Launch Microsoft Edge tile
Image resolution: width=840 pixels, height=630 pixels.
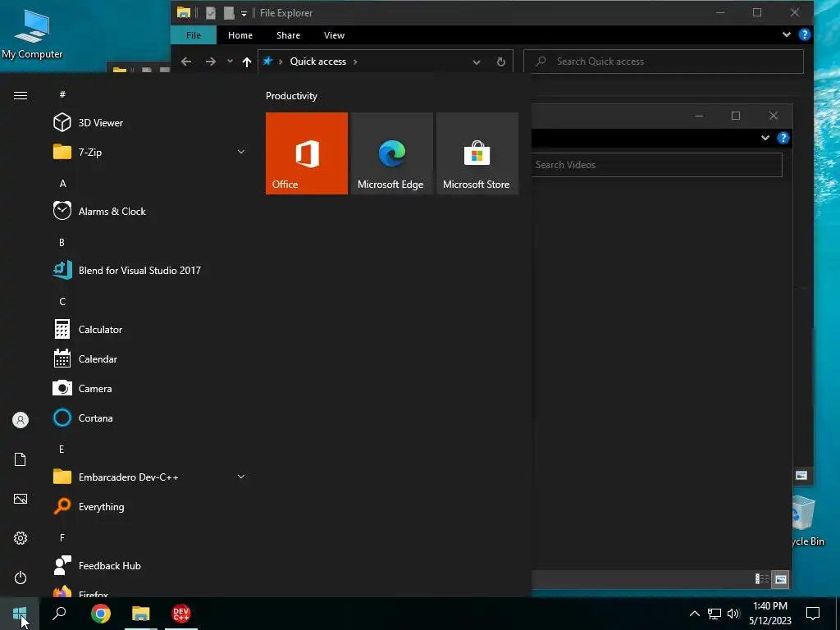[x=391, y=153]
